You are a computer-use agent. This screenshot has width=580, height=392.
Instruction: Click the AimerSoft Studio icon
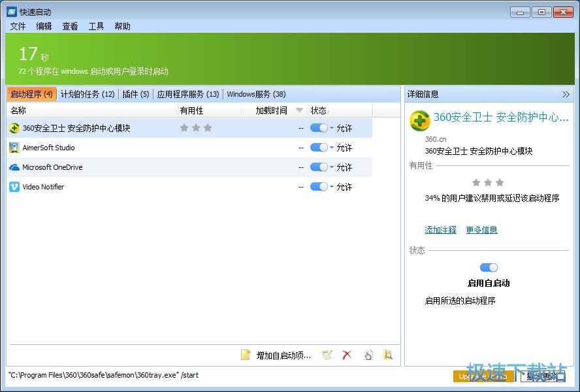coord(14,148)
